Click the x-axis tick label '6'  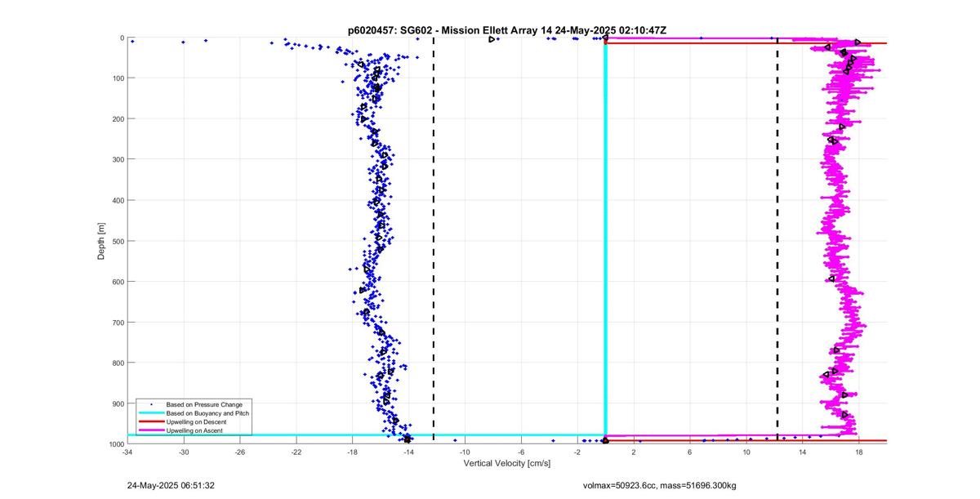(690, 452)
